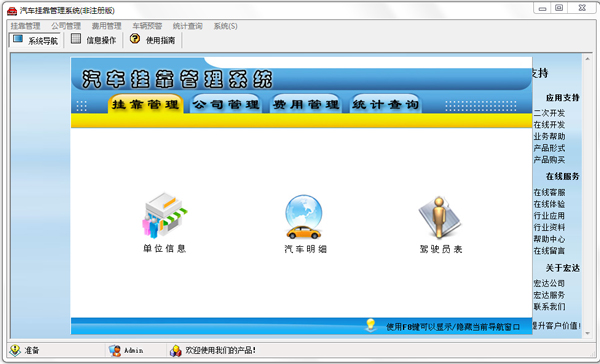
Task: Switch to the 统计查询 navigation tab
Action: click(386, 104)
